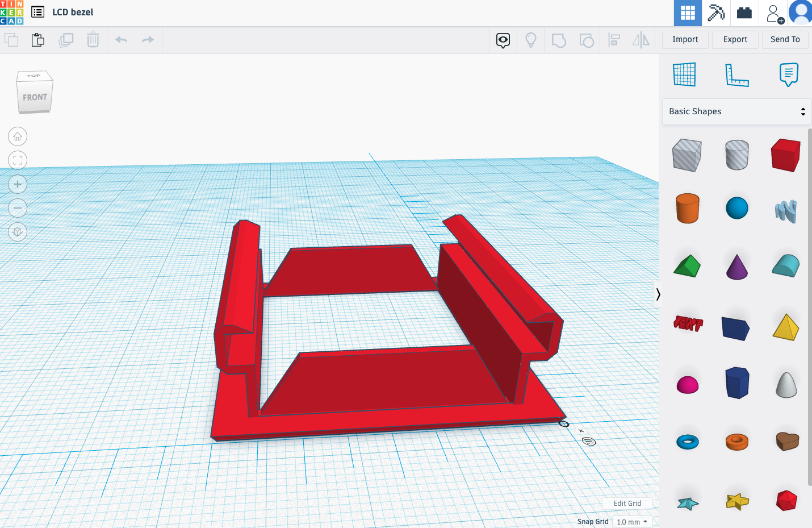The width and height of the screenshot is (812, 528).
Task: Click the Tinkercad logo
Action: pos(12,13)
